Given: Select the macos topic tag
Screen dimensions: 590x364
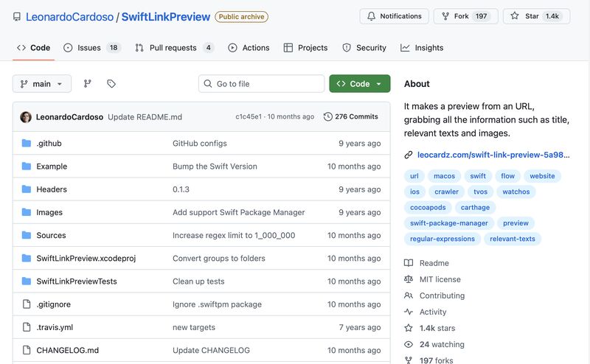Looking at the screenshot, I should click(445, 176).
